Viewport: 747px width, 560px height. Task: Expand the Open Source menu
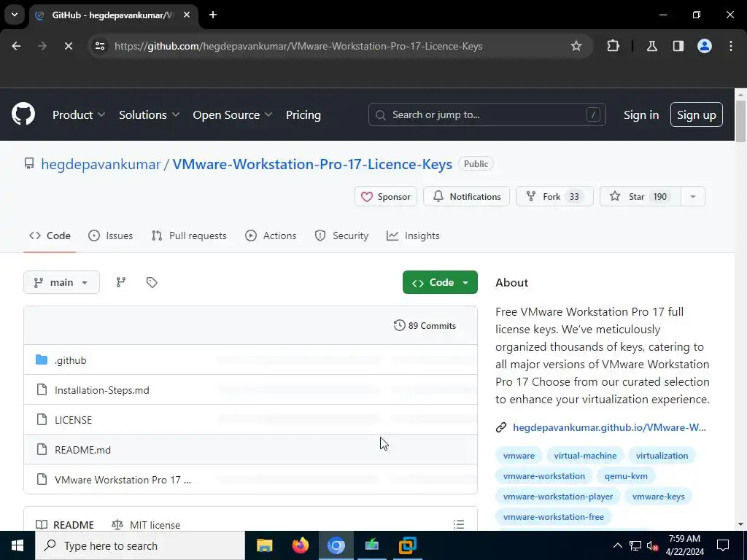click(233, 114)
